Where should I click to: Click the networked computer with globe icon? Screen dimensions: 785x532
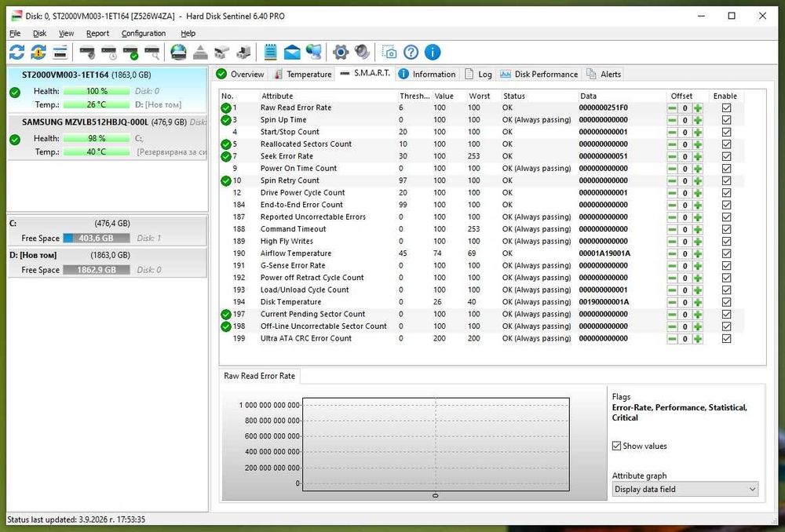click(x=313, y=52)
